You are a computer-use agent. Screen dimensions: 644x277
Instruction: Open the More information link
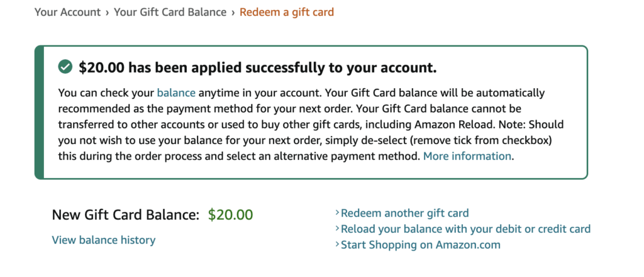coord(467,156)
